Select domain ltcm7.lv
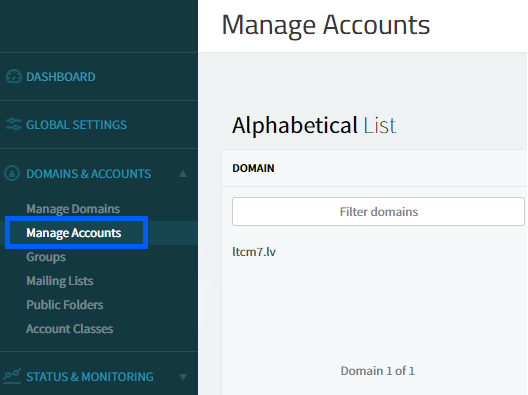 pos(254,252)
